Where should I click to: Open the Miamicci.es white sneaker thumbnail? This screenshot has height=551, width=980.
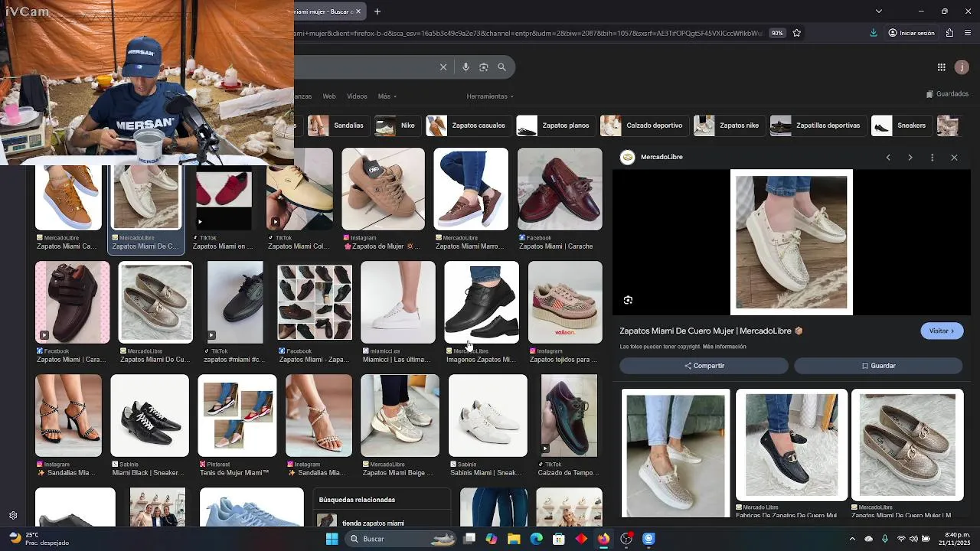click(x=397, y=302)
